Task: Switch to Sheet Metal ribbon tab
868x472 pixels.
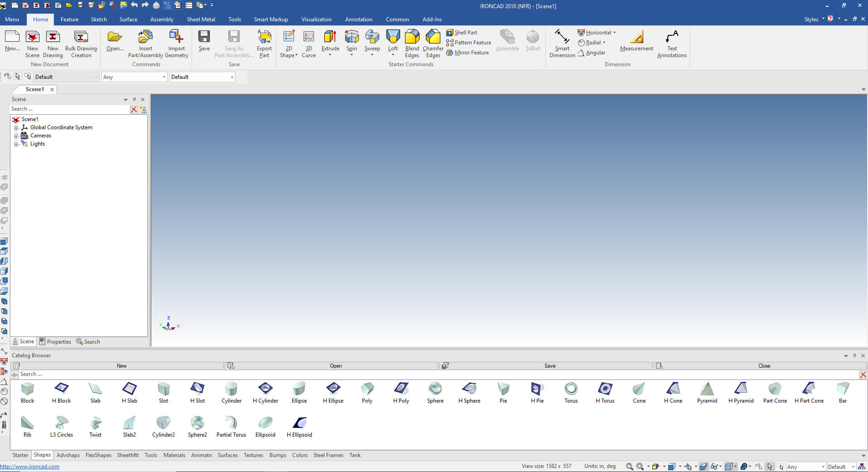Action: (201, 19)
